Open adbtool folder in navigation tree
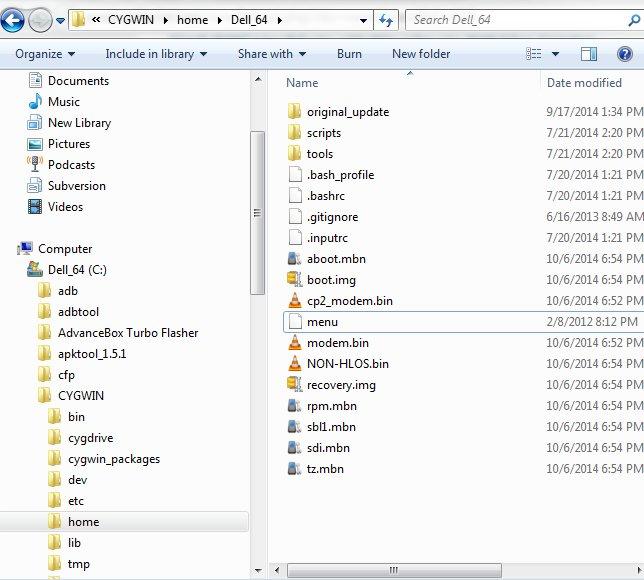Viewport: 644px width, 580px height. tap(78, 312)
